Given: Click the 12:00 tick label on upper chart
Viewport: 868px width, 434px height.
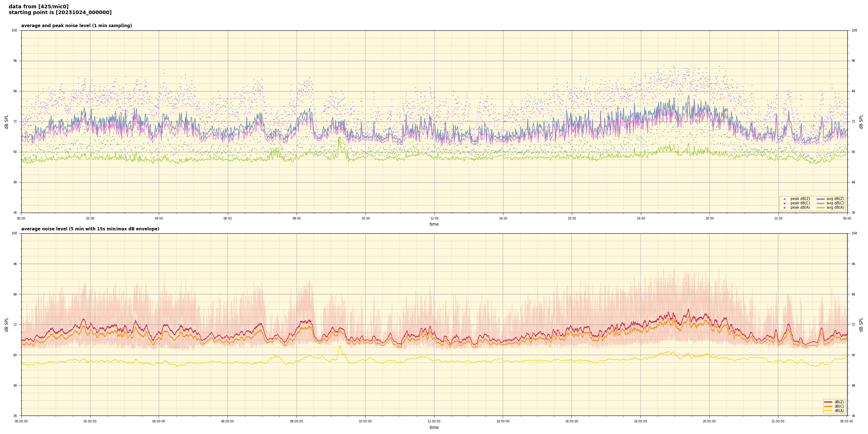Looking at the screenshot, I should (434, 218).
